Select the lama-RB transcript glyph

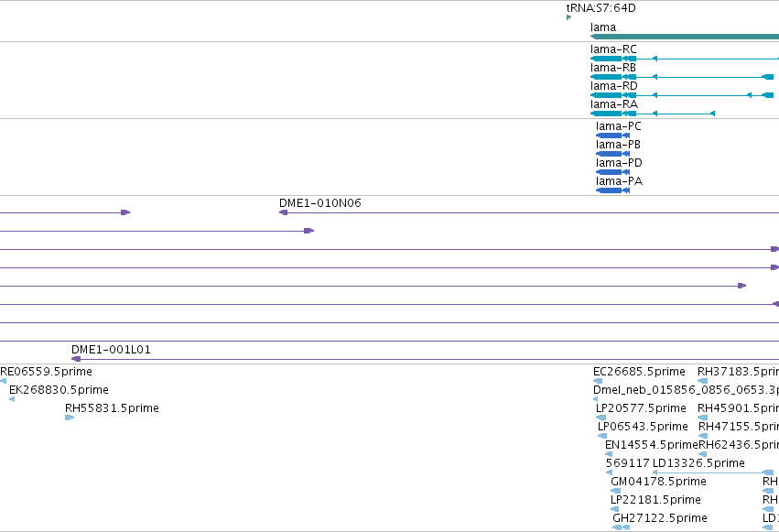point(682,77)
